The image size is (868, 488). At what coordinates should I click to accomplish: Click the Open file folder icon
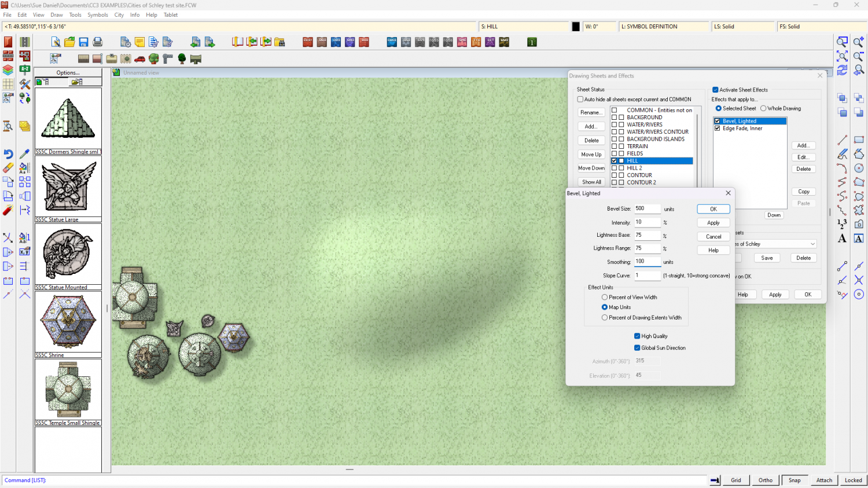[x=69, y=42]
